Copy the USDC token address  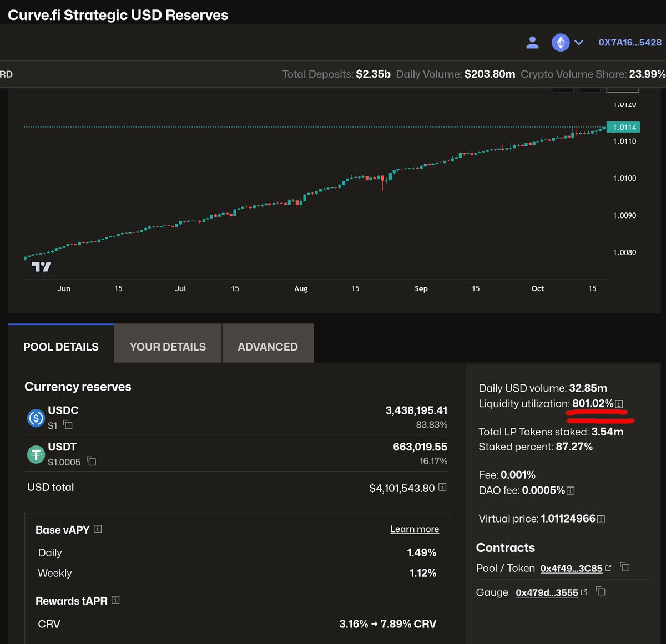68,425
